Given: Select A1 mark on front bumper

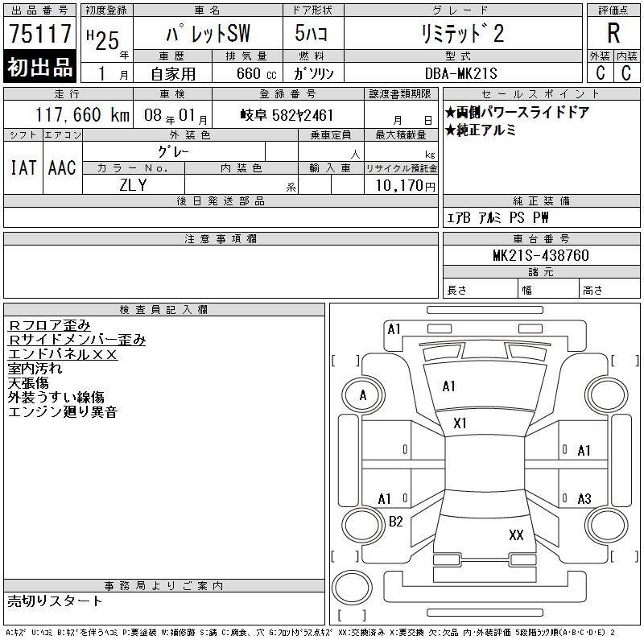Looking at the screenshot, I should tap(394, 329).
